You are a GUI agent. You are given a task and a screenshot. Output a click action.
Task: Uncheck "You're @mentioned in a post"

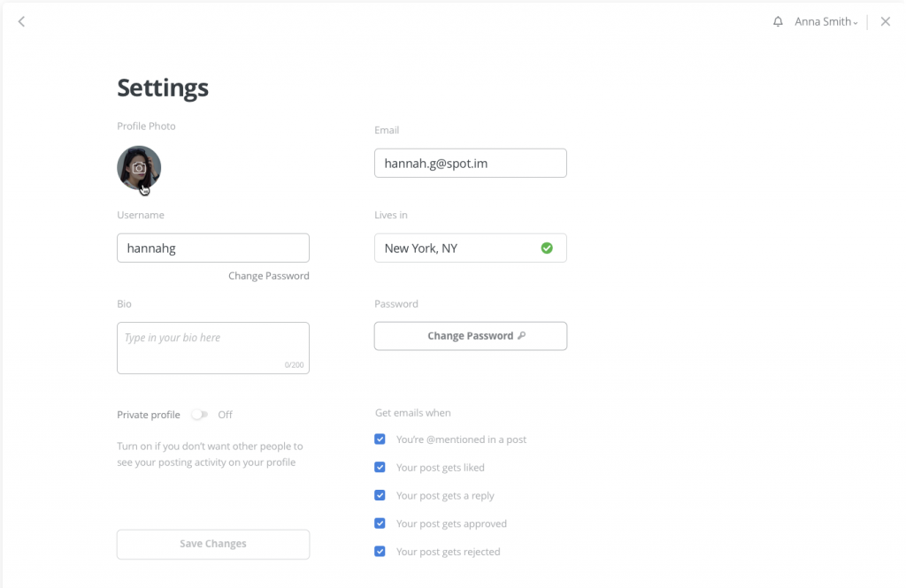(380, 439)
